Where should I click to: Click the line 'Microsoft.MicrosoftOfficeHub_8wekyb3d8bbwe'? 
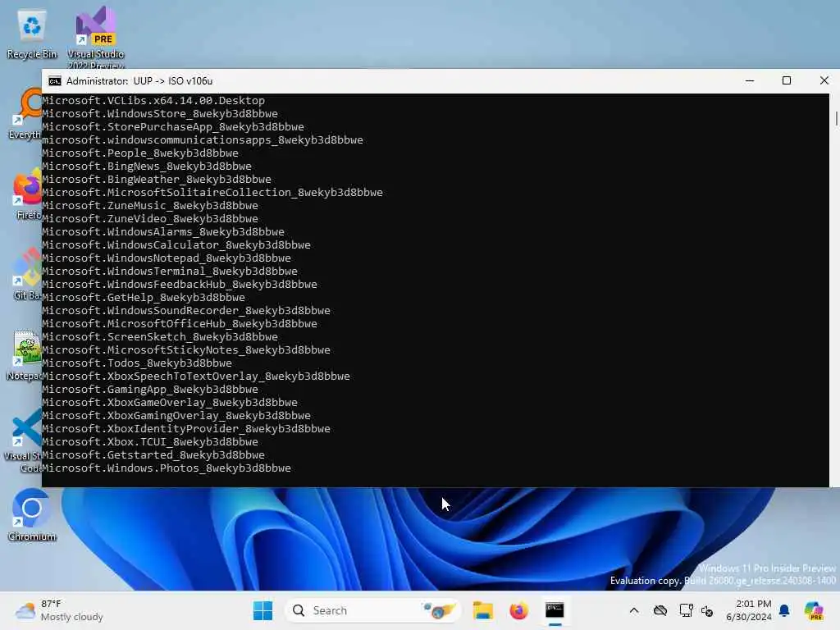(180, 323)
